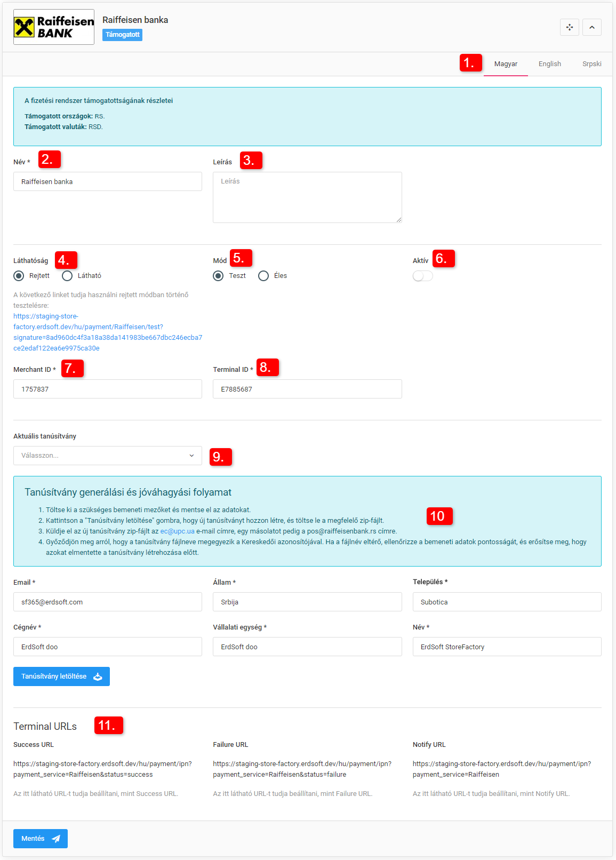This screenshot has width=616, height=860.
Task: Click into the Leírás text area
Action: [x=307, y=197]
